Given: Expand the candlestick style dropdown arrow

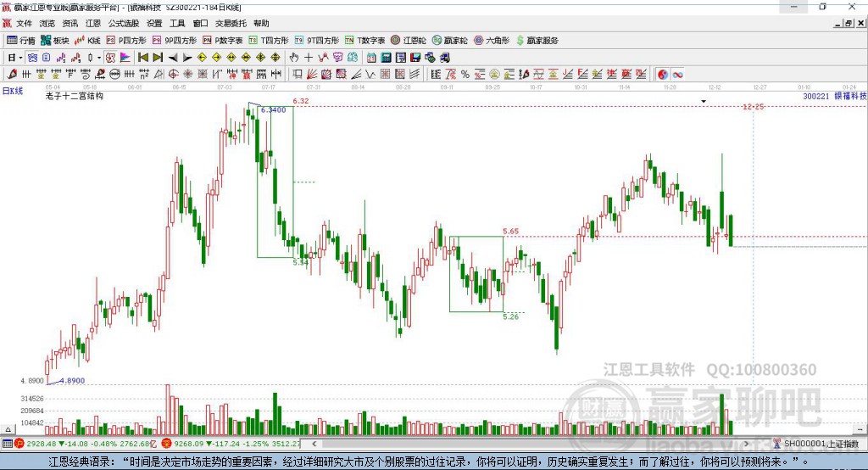Looking at the screenshot, I should 99,58.
